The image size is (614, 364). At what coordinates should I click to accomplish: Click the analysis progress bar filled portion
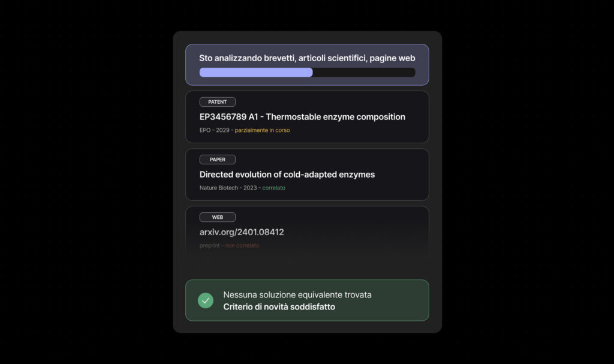(256, 72)
